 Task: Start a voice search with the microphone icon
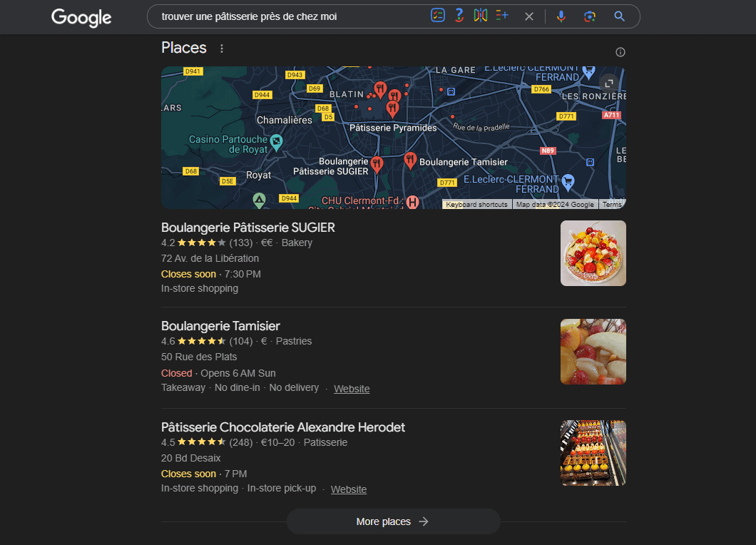[561, 15]
